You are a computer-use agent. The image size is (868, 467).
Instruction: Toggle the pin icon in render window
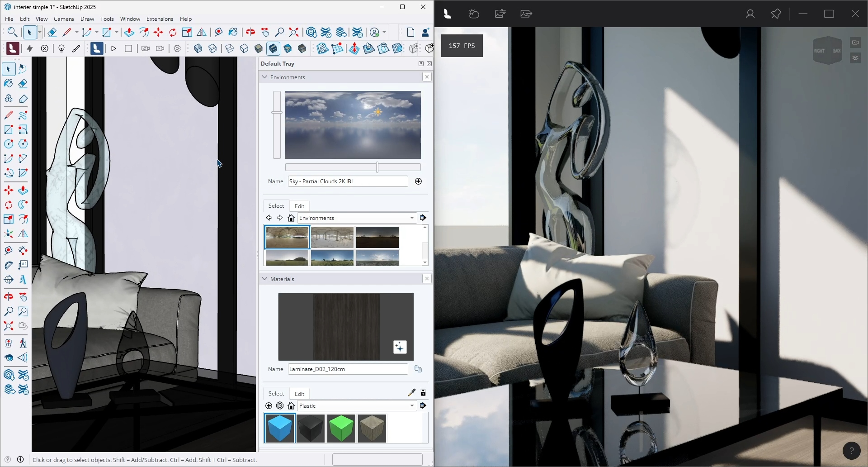point(776,14)
